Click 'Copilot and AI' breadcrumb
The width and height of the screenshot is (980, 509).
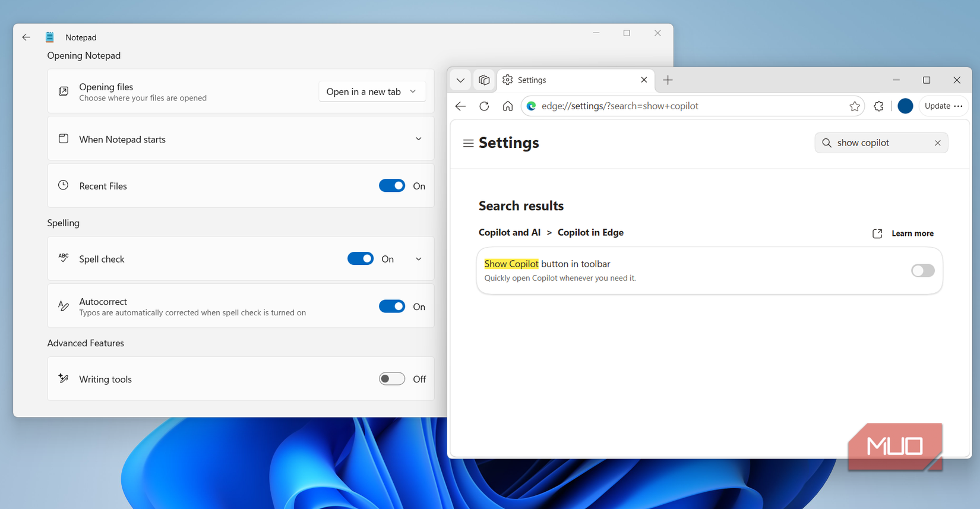coord(510,232)
